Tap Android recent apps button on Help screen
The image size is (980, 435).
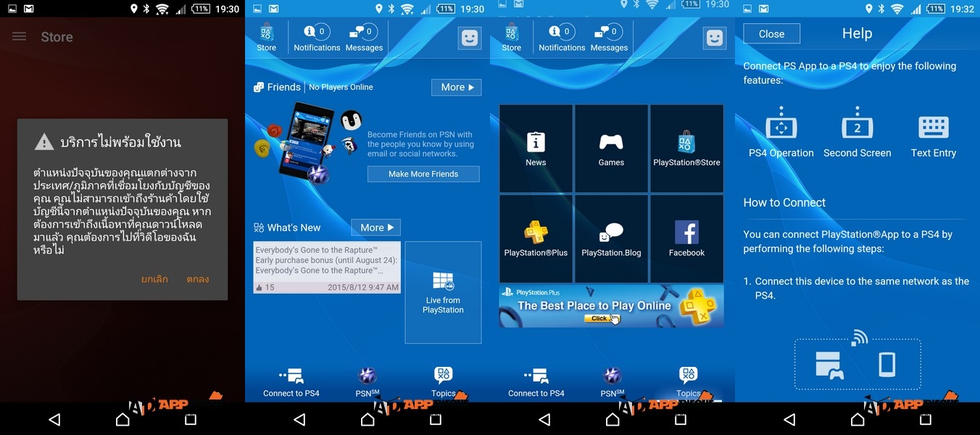click(926, 420)
